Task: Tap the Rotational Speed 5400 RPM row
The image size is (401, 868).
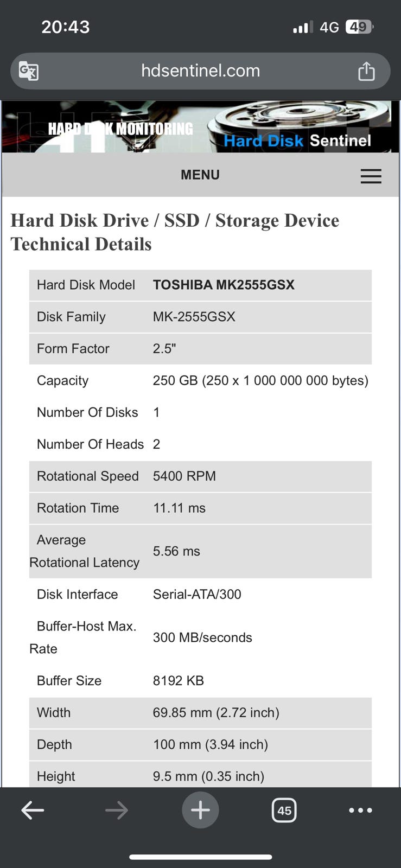Action: point(200,476)
